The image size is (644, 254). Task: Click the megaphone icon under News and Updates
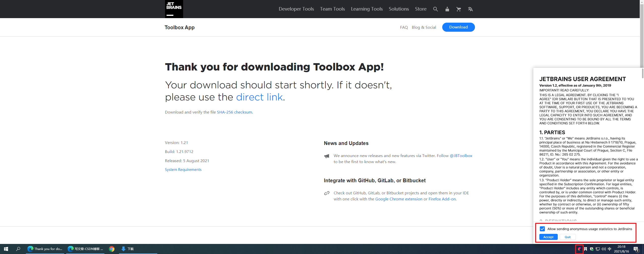327,156
